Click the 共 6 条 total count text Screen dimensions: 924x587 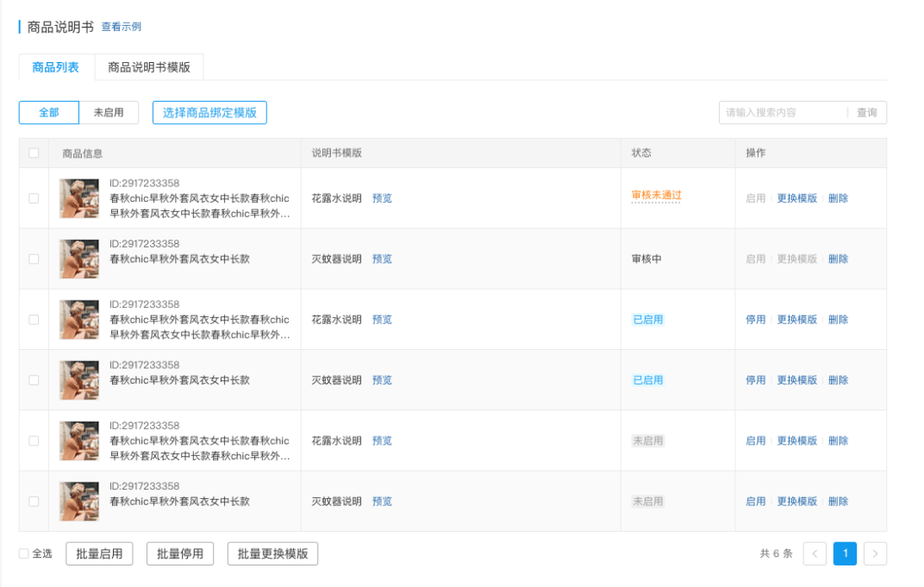[x=776, y=553]
